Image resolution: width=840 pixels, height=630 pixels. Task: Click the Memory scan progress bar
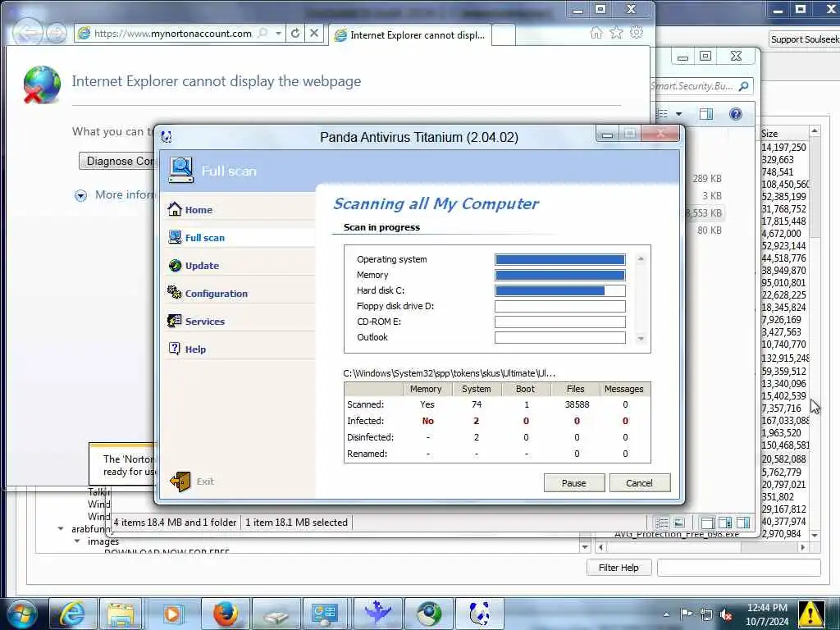coord(559,275)
